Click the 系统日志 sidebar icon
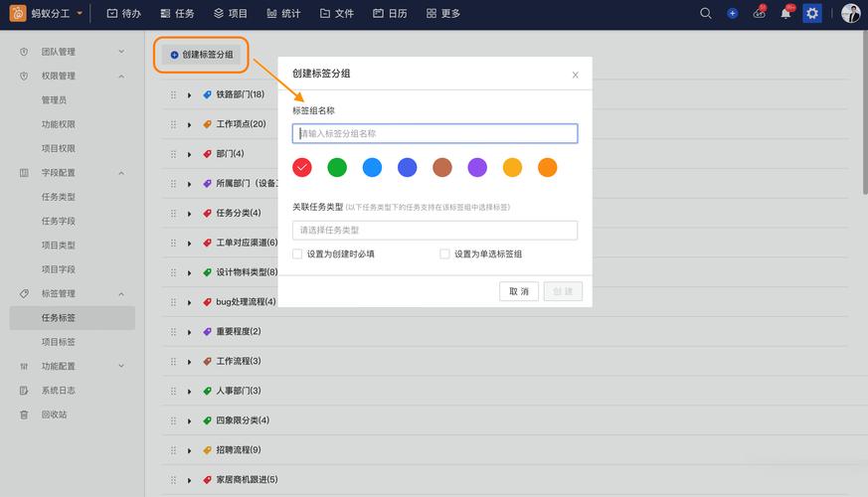The height and width of the screenshot is (497, 868). point(24,391)
